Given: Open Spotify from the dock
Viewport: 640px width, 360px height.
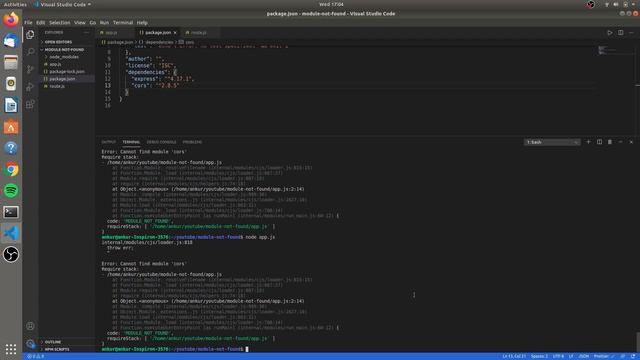Looking at the screenshot, I should pos(11,191).
